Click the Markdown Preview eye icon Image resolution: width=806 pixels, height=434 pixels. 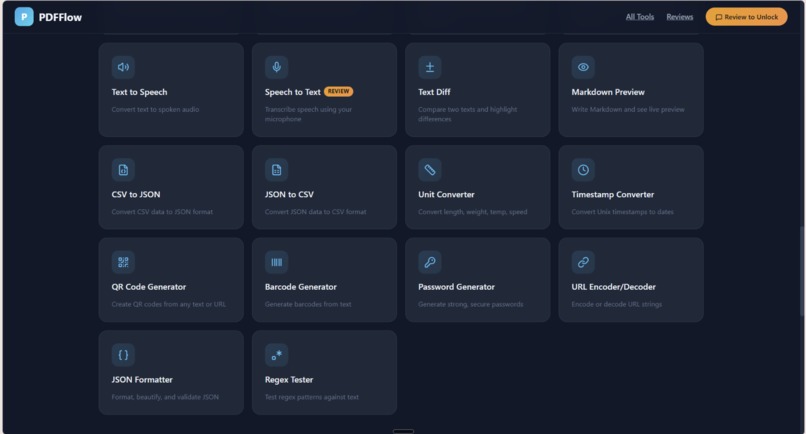click(583, 67)
